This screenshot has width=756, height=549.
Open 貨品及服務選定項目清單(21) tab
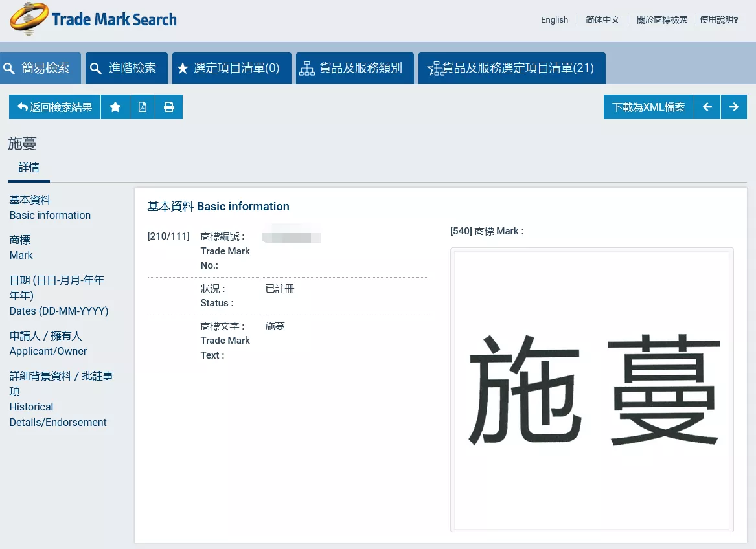point(512,68)
